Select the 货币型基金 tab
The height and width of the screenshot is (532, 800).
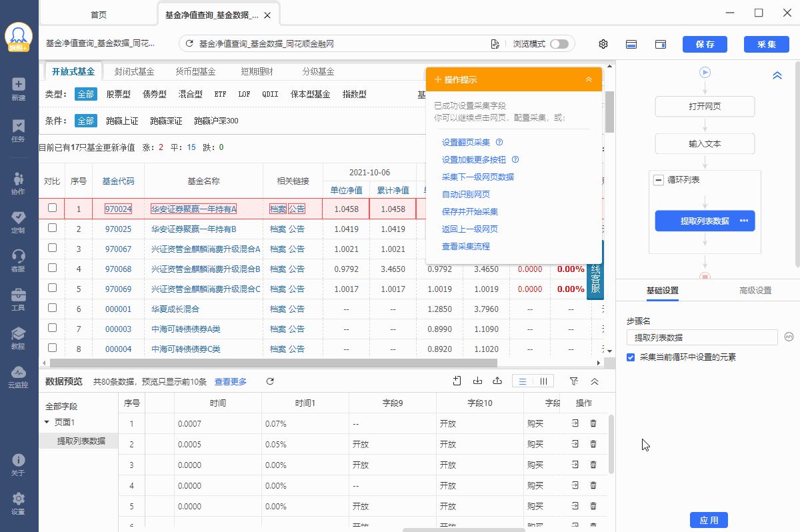(x=195, y=71)
